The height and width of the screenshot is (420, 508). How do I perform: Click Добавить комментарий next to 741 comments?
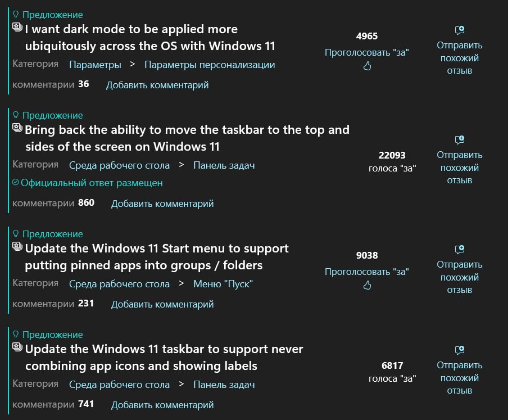coord(162,405)
